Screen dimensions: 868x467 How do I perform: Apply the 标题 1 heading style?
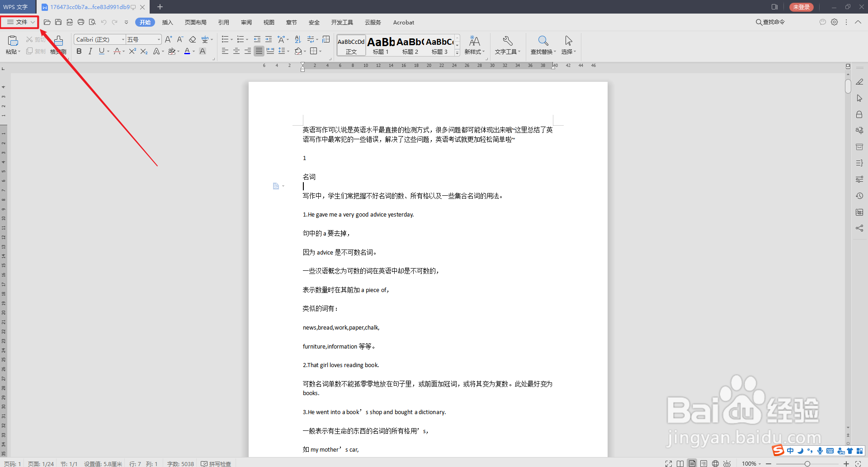pos(381,45)
